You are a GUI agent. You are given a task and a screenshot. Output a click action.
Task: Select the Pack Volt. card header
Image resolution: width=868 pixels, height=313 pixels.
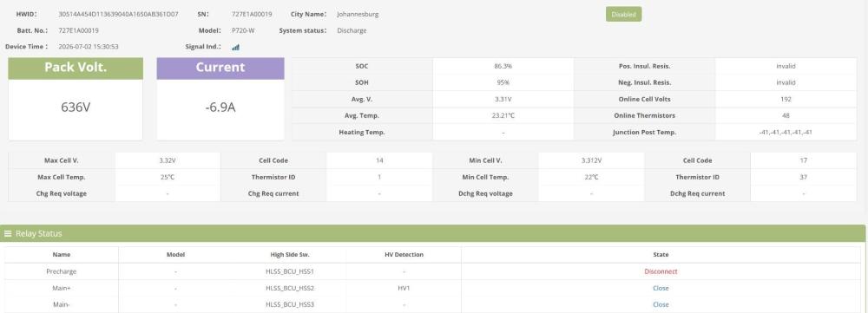tap(76, 68)
